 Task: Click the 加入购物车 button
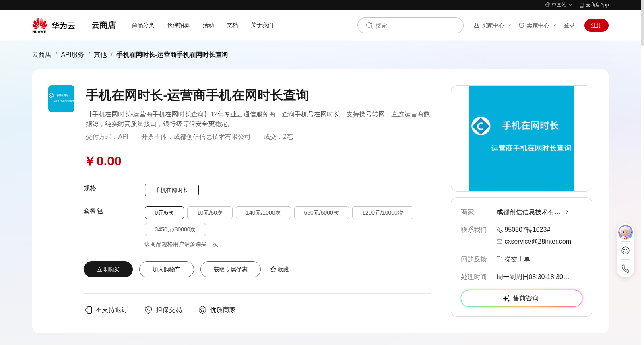167,269
